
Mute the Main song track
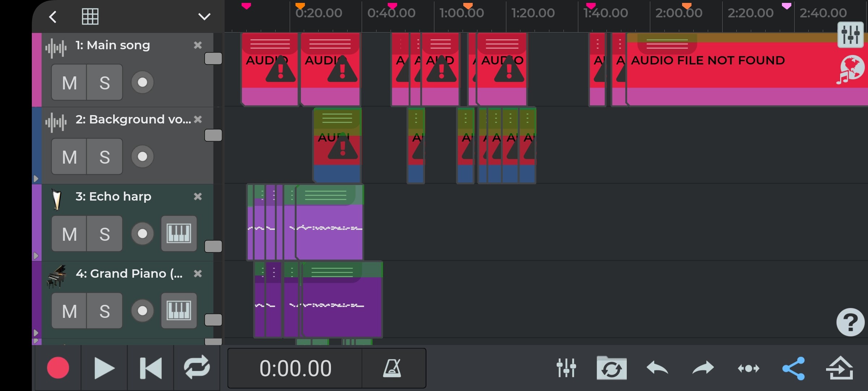pos(69,83)
